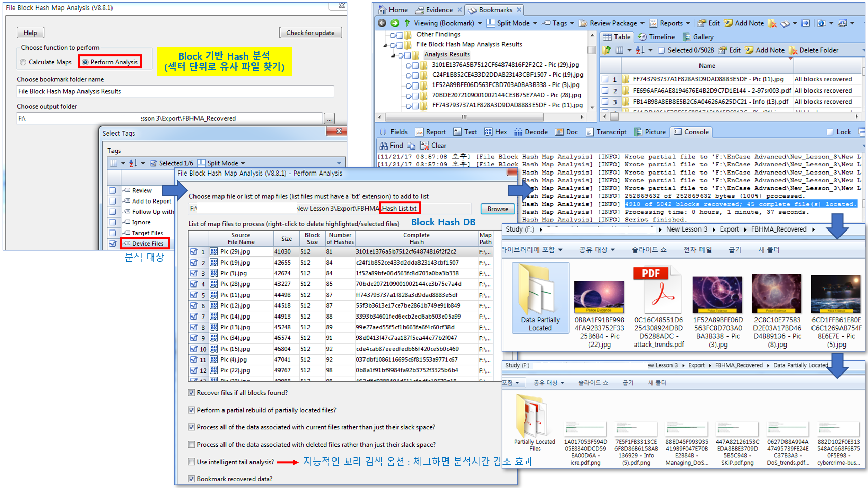This screenshot has width=868, height=488.
Task: Open the Transcript viewer tab
Action: click(x=606, y=132)
